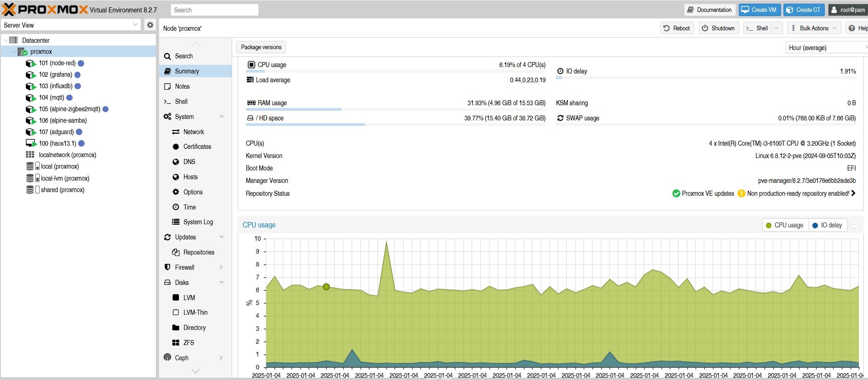
Task: Click the Ceph icon in the side menu
Action: tap(167, 357)
